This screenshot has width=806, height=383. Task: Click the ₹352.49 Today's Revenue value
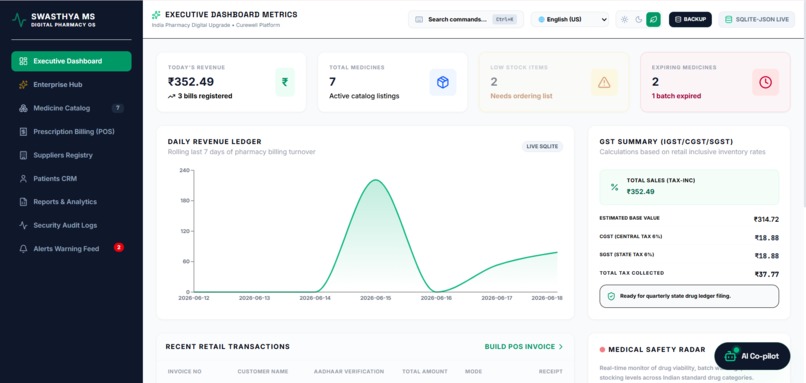tap(191, 82)
